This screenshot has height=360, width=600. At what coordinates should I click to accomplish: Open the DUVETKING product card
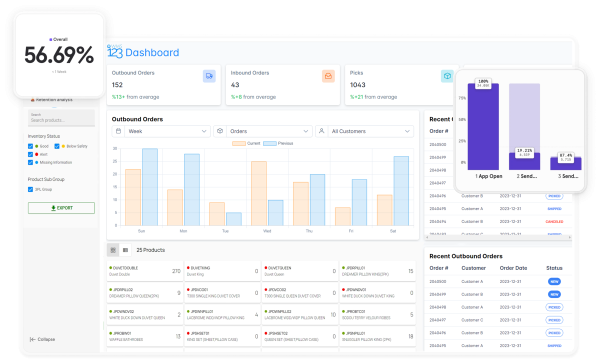pyautogui.click(x=222, y=271)
